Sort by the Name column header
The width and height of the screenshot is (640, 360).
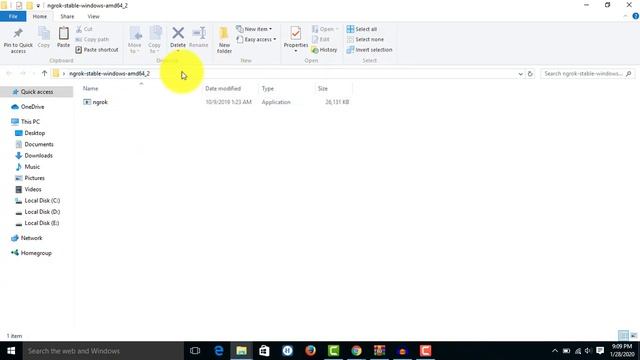(x=91, y=89)
